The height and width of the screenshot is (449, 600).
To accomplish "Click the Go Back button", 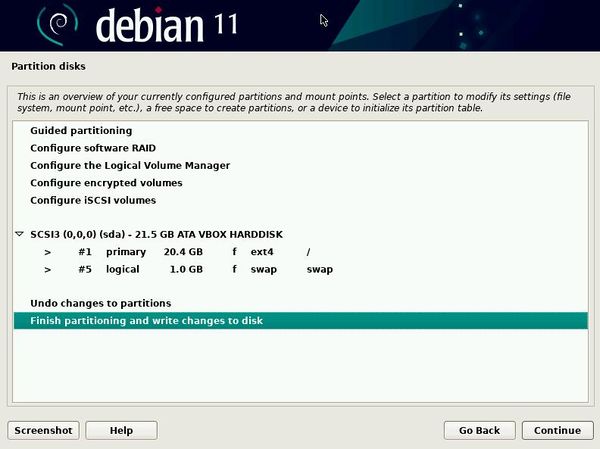I will (479, 430).
